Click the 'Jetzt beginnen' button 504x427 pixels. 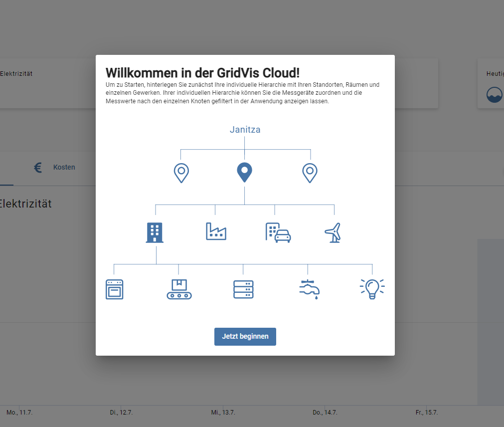pos(245,336)
